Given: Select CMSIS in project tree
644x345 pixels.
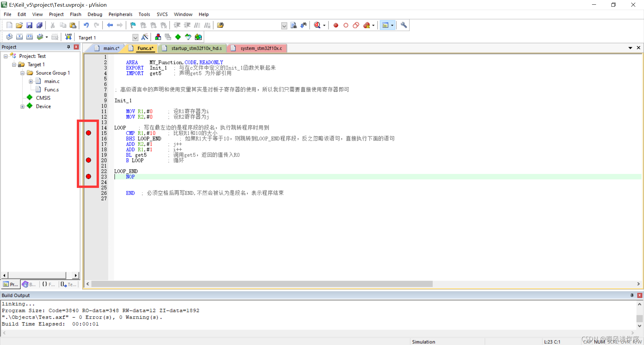Looking at the screenshot, I should [x=43, y=98].
